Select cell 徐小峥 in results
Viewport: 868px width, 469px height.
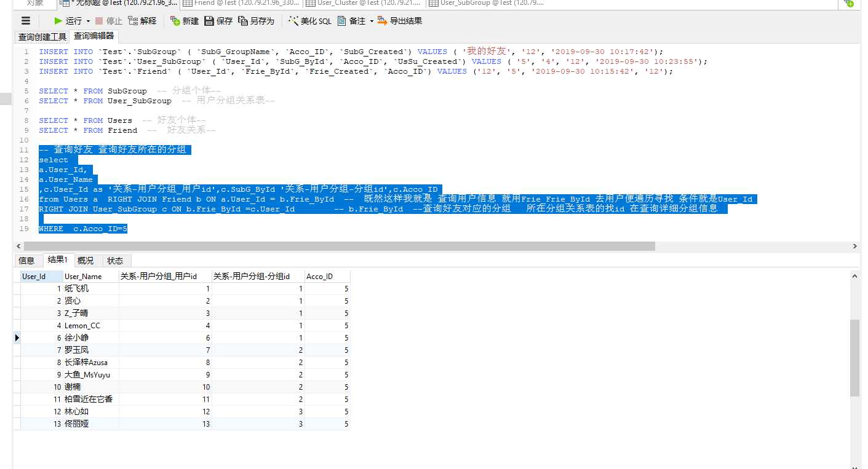[x=90, y=338]
